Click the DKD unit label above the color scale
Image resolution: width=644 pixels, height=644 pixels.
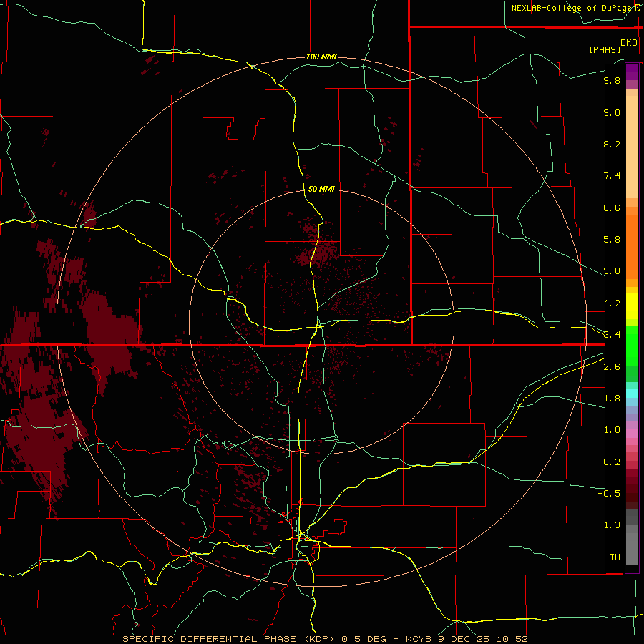pos(629,43)
